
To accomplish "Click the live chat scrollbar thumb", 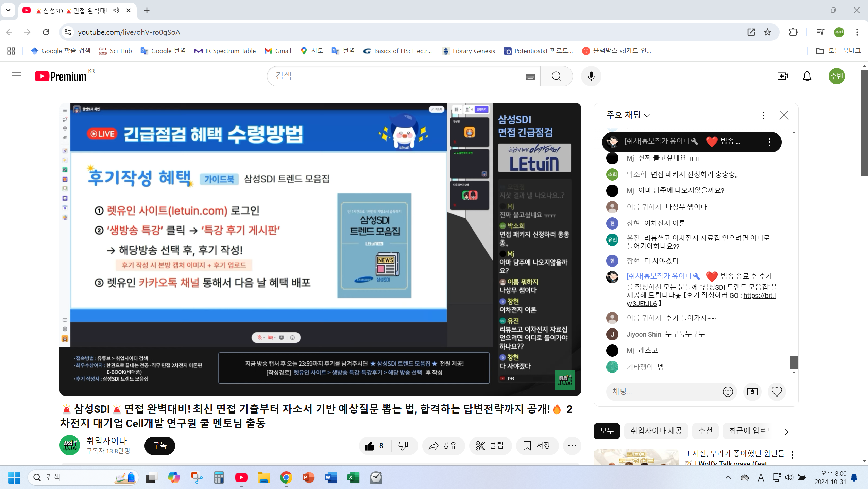I will tap(794, 362).
